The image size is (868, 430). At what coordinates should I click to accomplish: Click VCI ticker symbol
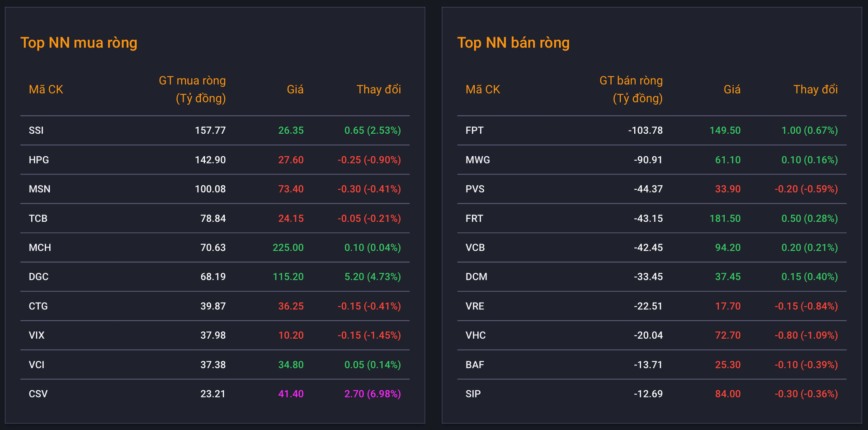[37, 365]
